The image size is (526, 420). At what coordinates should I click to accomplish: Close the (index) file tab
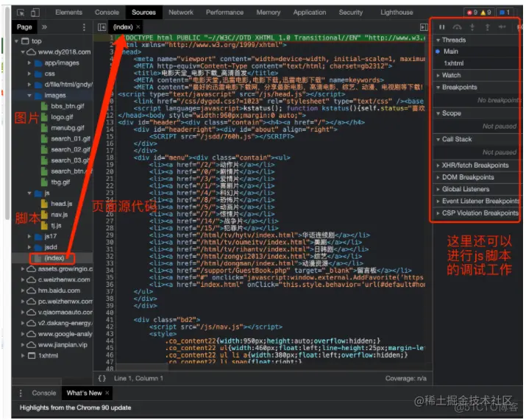click(x=138, y=26)
